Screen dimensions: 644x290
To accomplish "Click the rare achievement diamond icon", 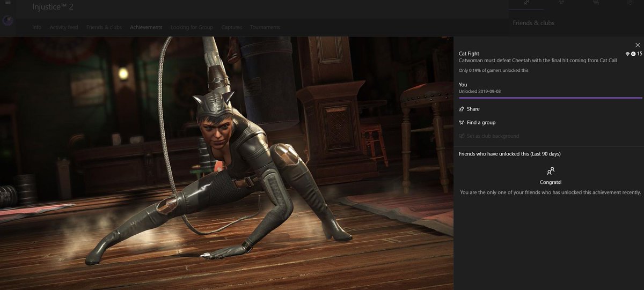I will 628,54.
